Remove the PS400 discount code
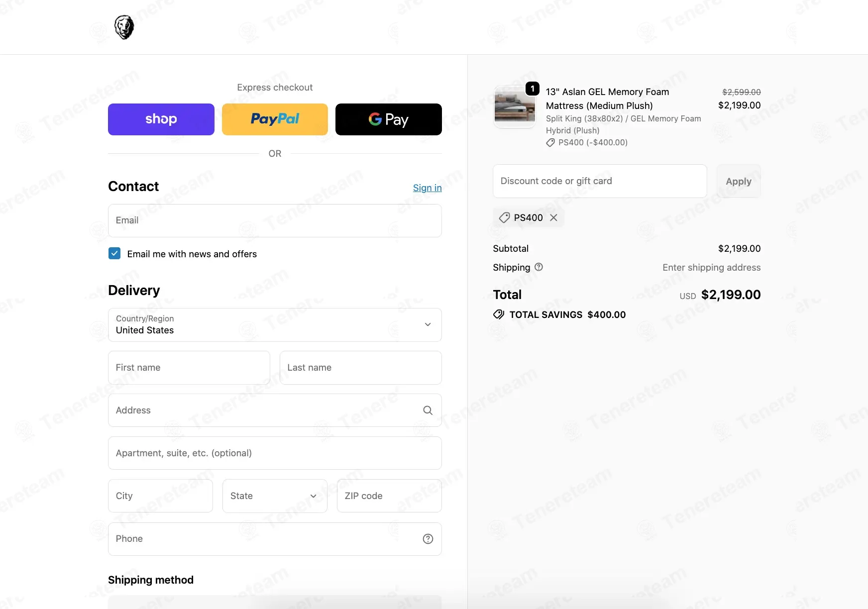The width and height of the screenshot is (868, 609). pos(553,217)
